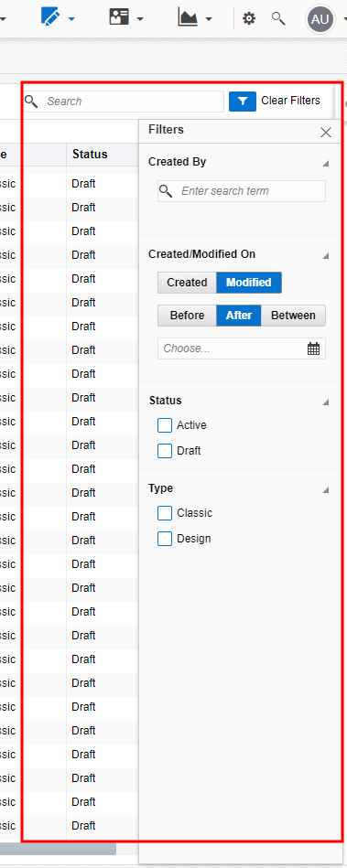Open the contact card menu icon
This screenshot has height=868, width=347.
(119, 17)
